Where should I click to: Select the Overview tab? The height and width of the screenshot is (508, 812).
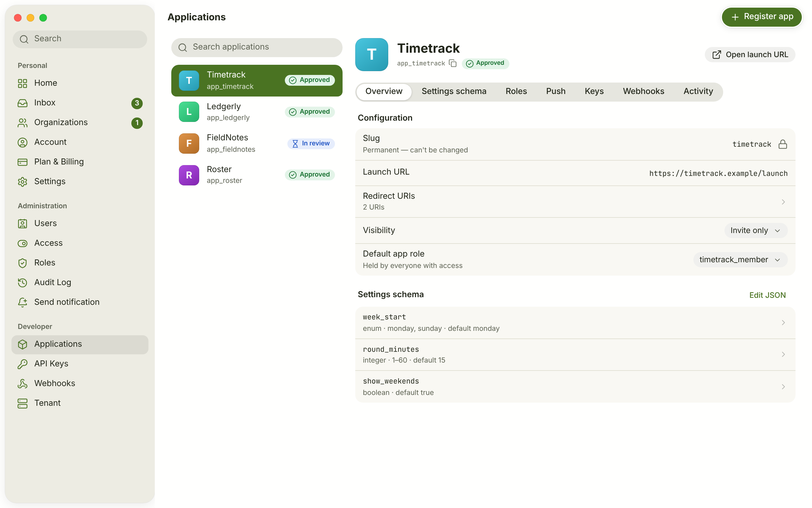[x=383, y=91]
